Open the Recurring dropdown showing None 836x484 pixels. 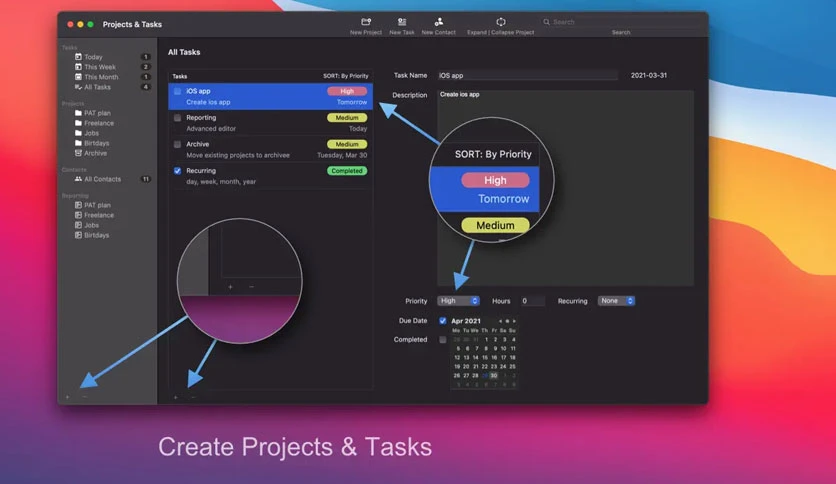[616, 301]
